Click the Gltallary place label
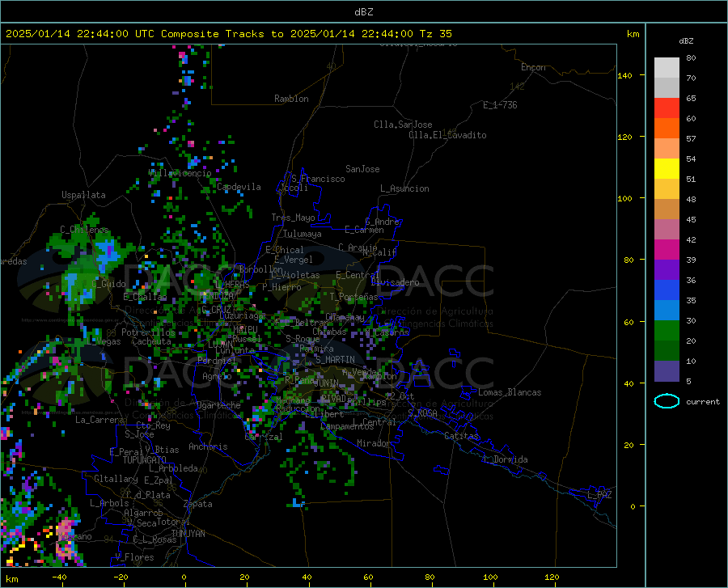Image resolution: width=728 pixels, height=588 pixels. click(x=116, y=479)
